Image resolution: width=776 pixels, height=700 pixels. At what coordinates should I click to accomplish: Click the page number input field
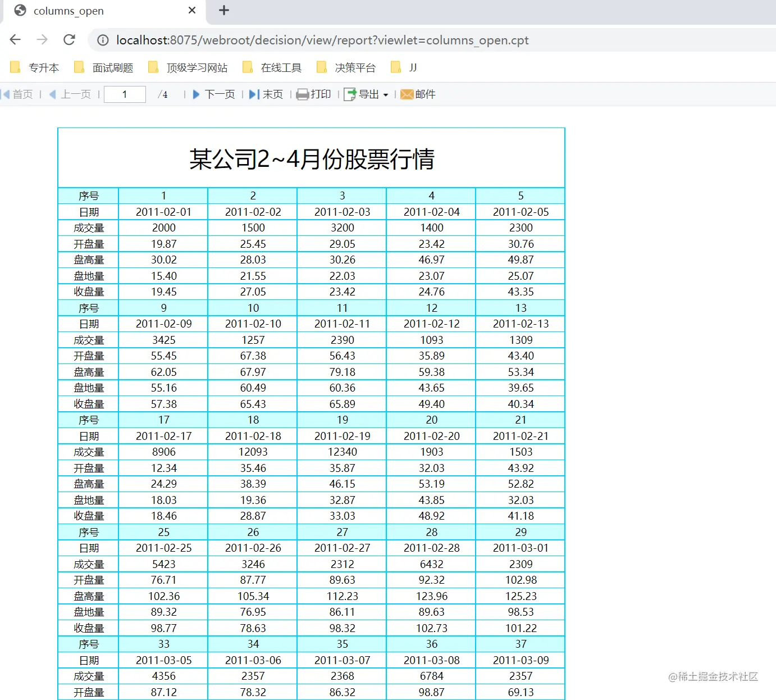[125, 94]
